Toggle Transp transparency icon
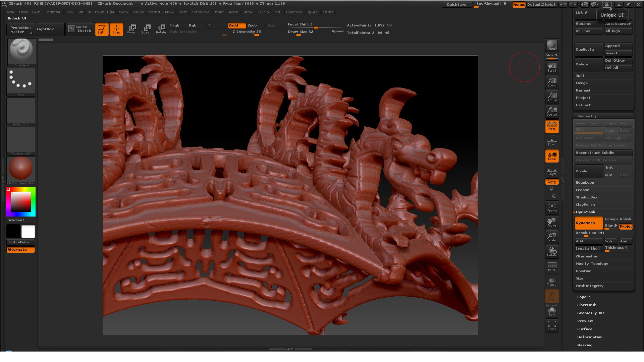 pos(552,281)
